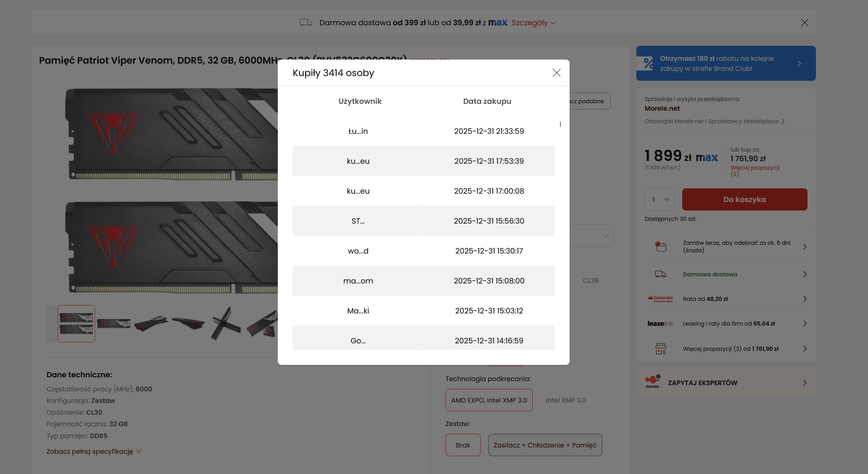
Task: Click the Brand Club percent discount icon
Action: [648, 63]
